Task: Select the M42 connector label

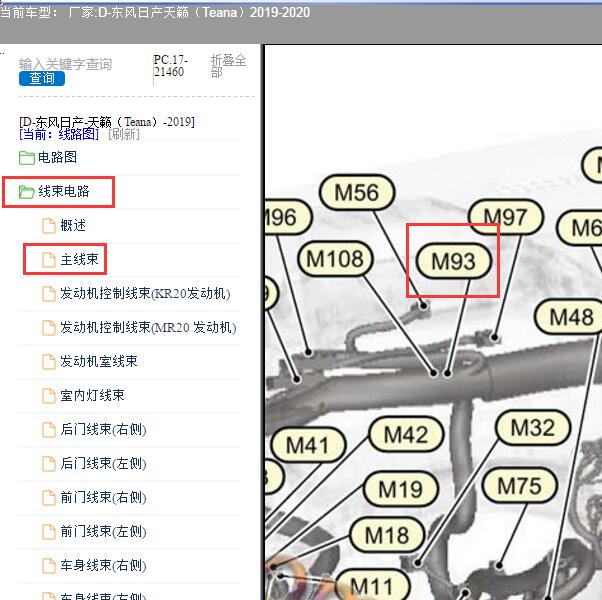Action: click(406, 435)
